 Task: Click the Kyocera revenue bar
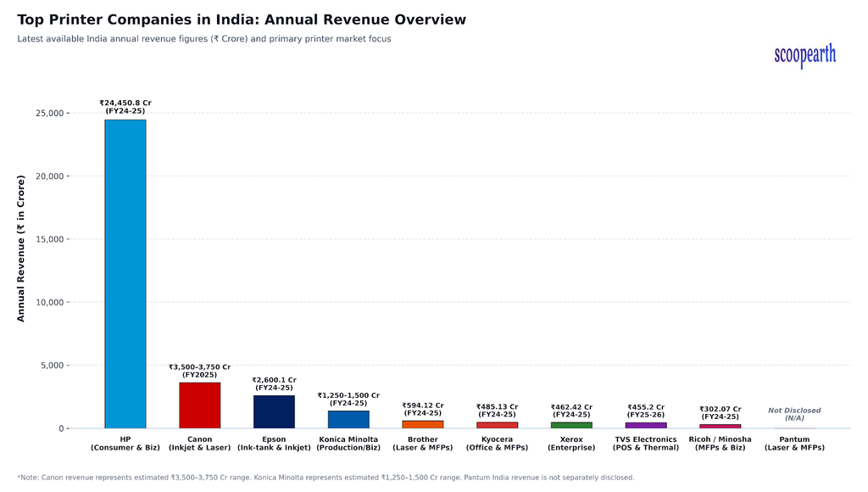click(x=497, y=425)
